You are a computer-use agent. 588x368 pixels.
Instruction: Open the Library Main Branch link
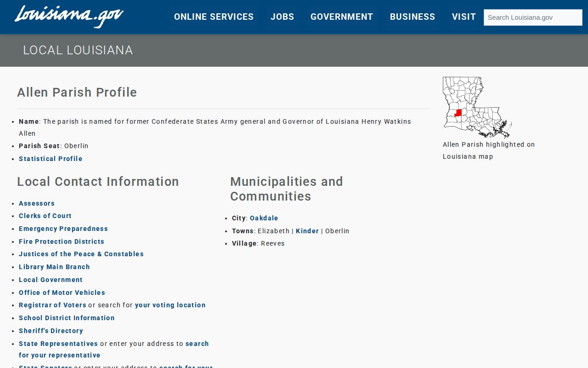click(54, 267)
